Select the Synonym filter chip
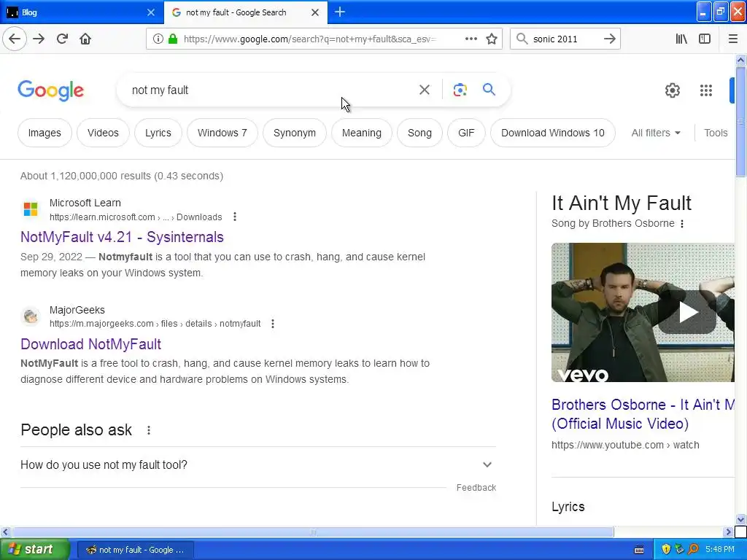Image resolution: width=747 pixels, height=560 pixels. [x=295, y=133]
